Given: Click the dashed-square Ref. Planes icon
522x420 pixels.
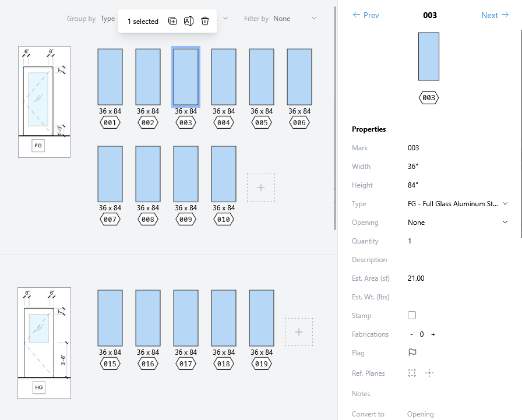Looking at the screenshot, I should pyautogui.click(x=412, y=373).
